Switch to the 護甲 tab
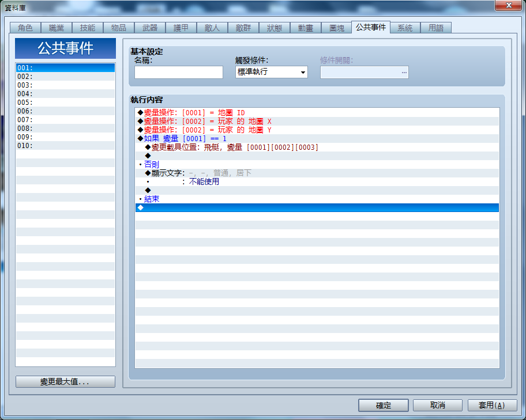The height and width of the screenshot is (420, 526). coord(181,28)
